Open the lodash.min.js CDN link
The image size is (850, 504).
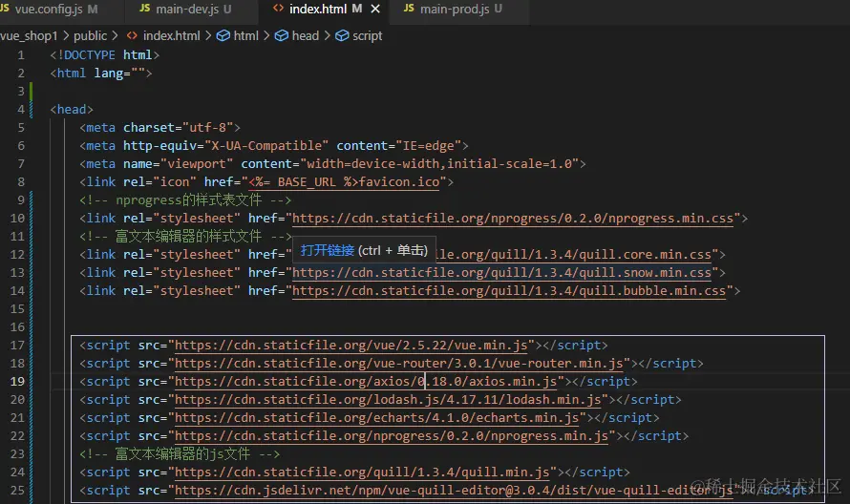click(x=388, y=400)
